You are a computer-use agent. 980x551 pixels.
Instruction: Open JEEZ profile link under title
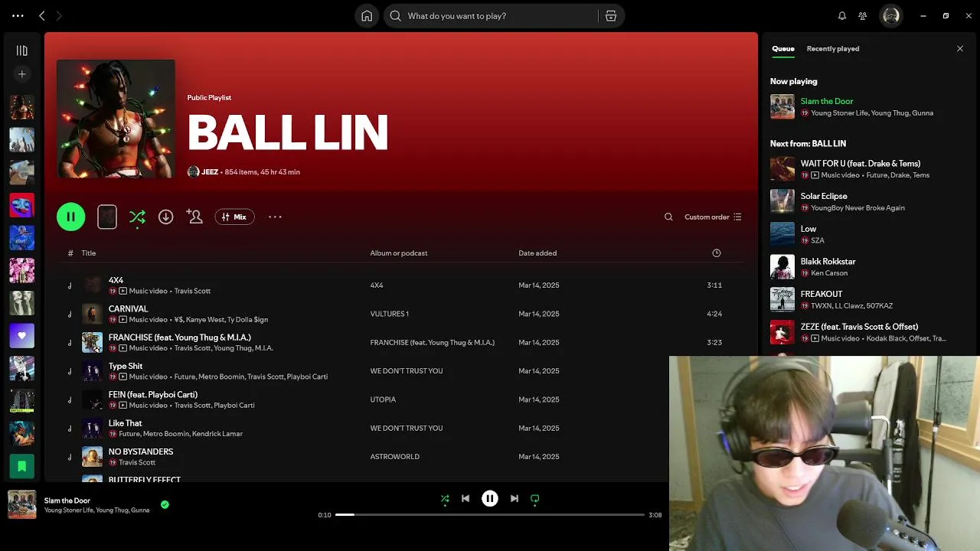[210, 172]
